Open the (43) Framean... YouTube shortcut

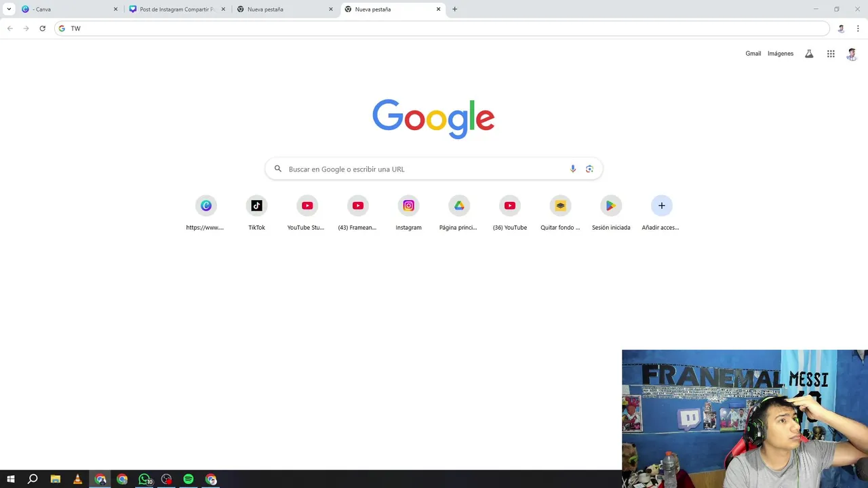[358, 212]
